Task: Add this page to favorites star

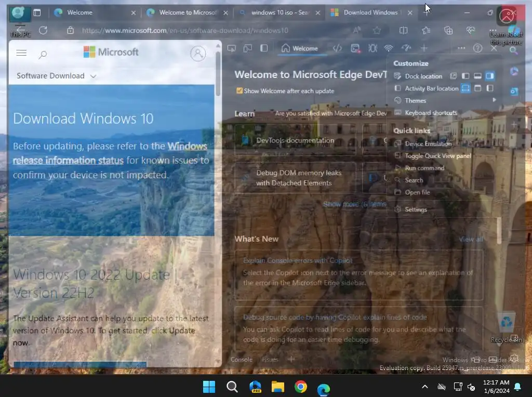Action: [x=377, y=31]
